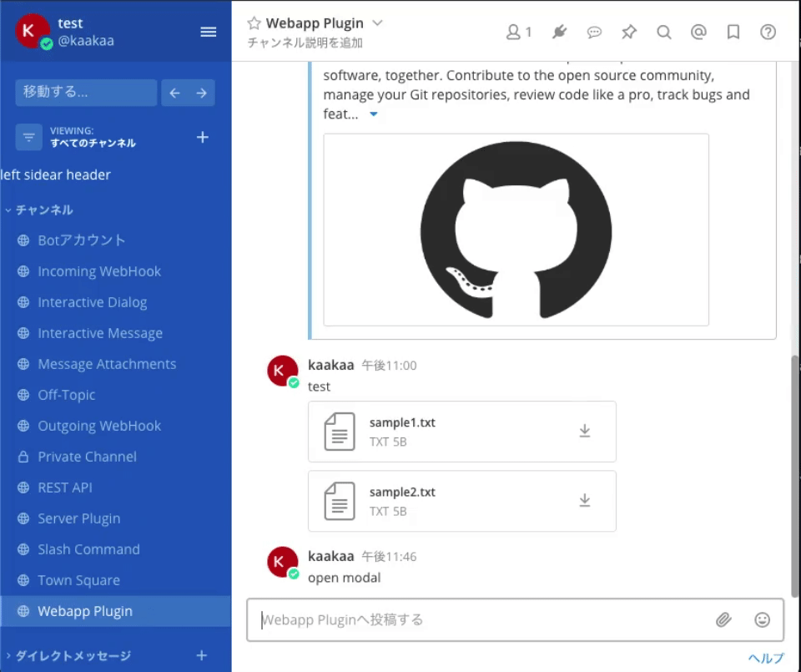Click the left sidear header text

[56, 174]
